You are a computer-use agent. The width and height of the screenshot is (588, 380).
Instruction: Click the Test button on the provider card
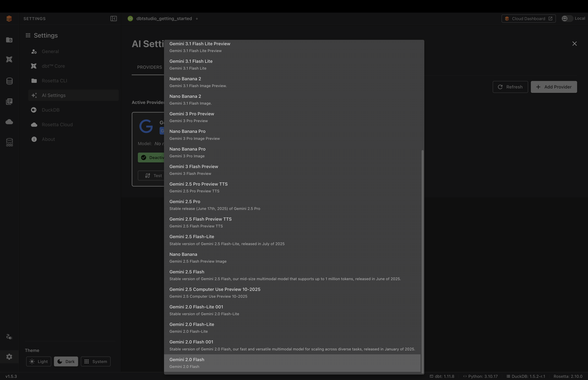point(151,175)
